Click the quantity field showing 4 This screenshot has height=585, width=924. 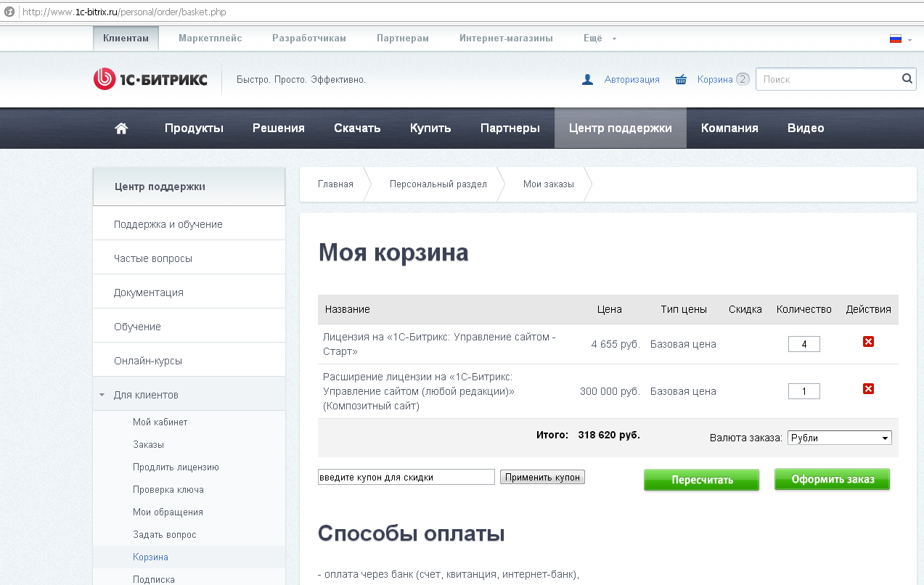804,344
